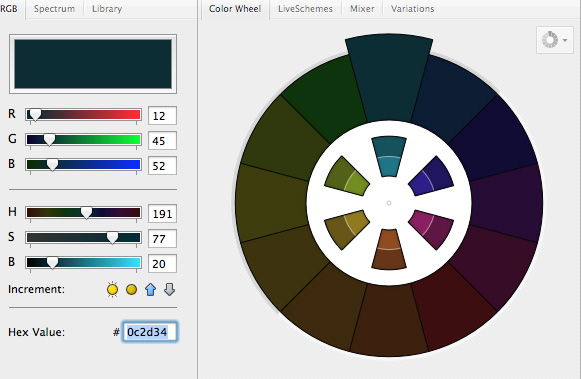581x379 pixels.
Task: Click the blue value field showing 52
Action: [162, 165]
